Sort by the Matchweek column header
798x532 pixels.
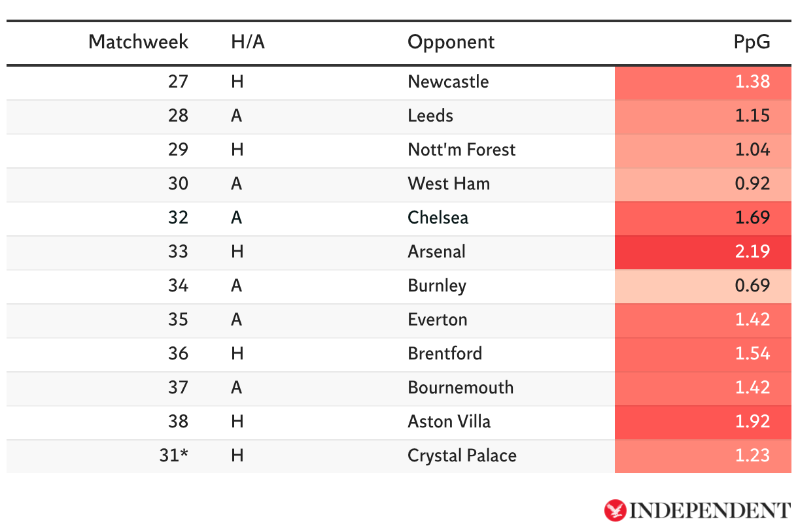(x=138, y=42)
